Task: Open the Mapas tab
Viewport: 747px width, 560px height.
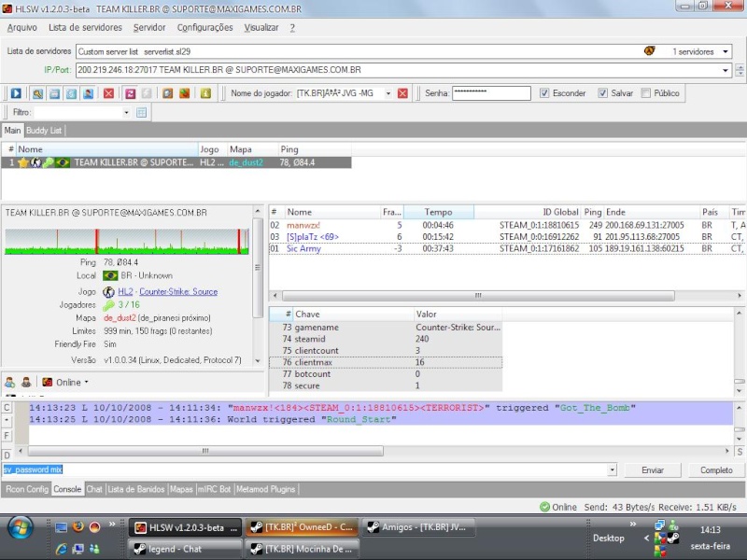Action: [181, 489]
